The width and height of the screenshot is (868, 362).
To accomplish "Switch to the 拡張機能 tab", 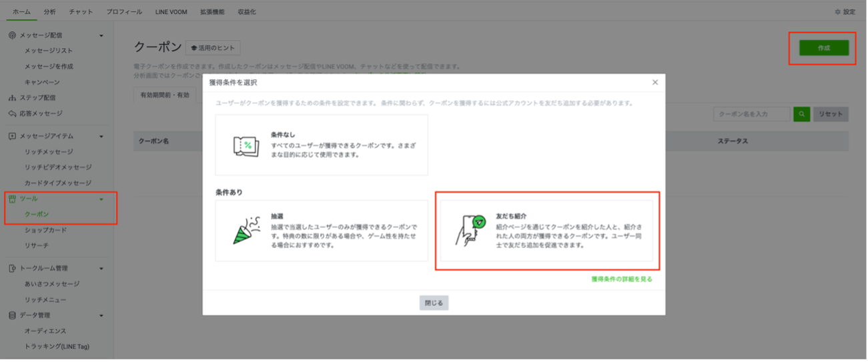I will [212, 12].
